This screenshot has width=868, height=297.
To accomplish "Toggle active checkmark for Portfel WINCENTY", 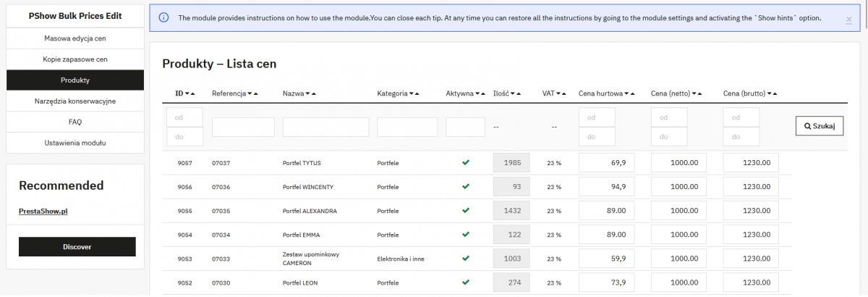I will click(x=466, y=186).
